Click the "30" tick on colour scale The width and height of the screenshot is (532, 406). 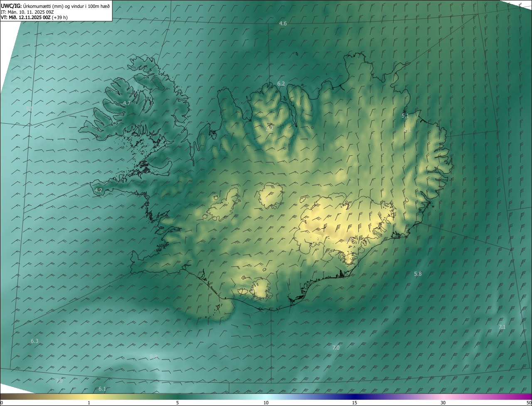[443, 403]
